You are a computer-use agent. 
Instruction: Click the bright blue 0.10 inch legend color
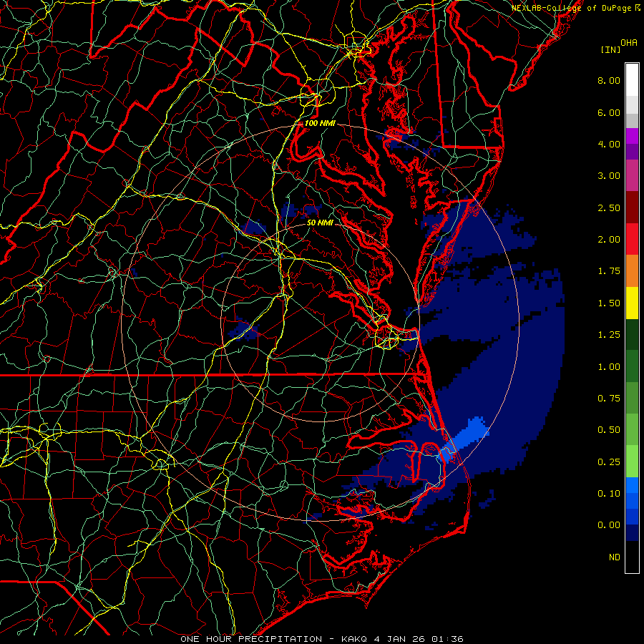point(632,485)
